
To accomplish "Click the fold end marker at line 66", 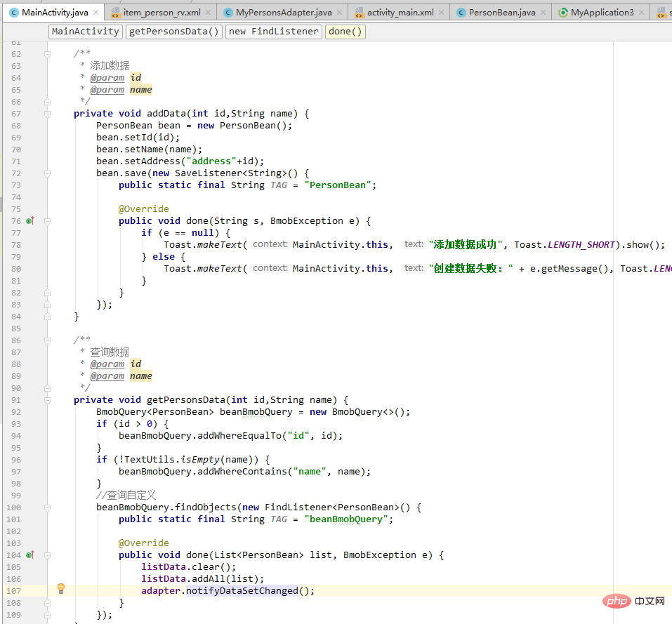I will (x=48, y=102).
